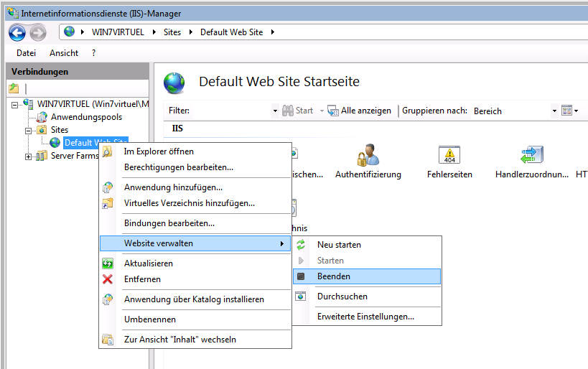Click the Back navigation arrow button
This screenshot has width=588, height=369.
pos(17,32)
